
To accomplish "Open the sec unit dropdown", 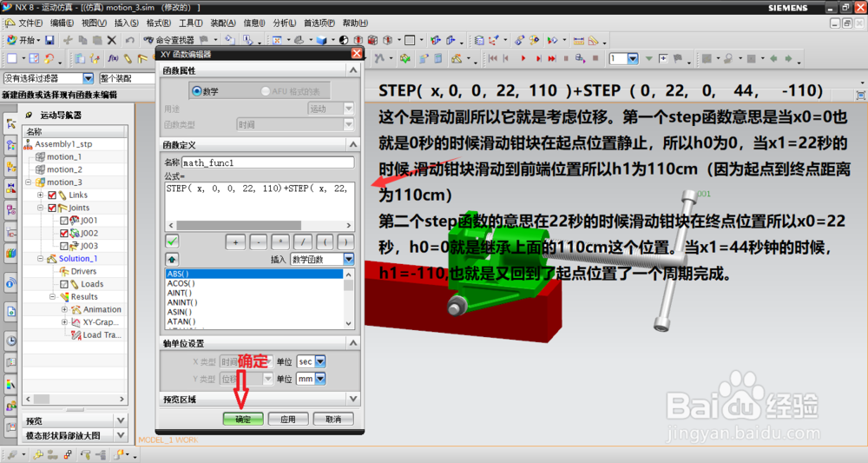I will click(x=320, y=361).
